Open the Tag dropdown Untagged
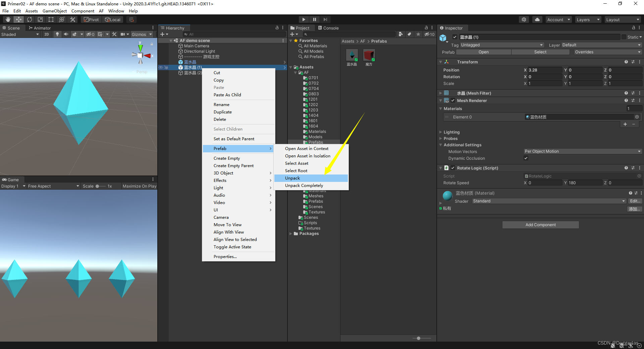 click(502, 45)
